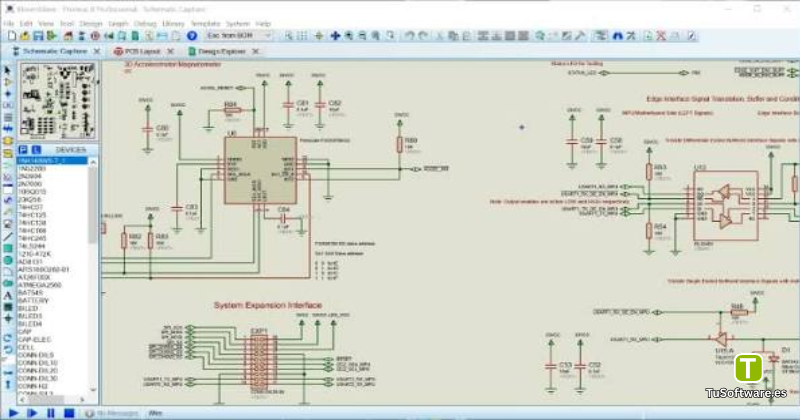The height and width of the screenshot is (420, 800).
Task: Click the binoculars search and tag icon
Action: tap(617, 36)
